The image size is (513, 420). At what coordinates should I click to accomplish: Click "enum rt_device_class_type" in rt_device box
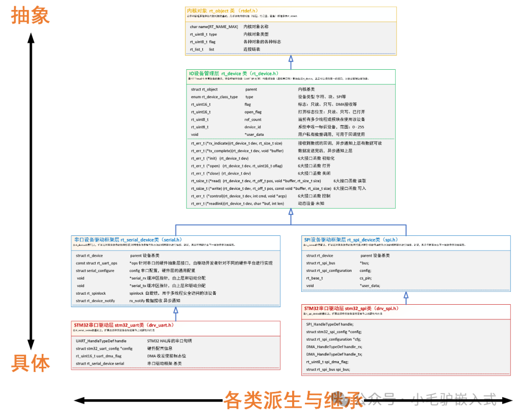(214, 97)
